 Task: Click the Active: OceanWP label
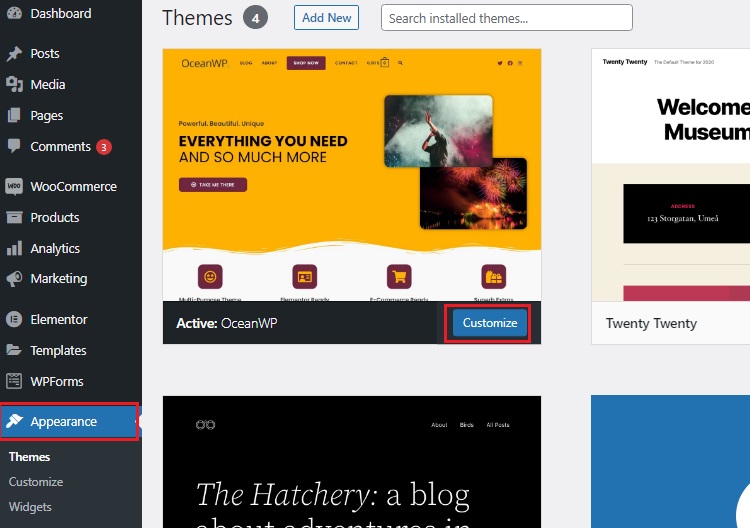tap(227, 323)
